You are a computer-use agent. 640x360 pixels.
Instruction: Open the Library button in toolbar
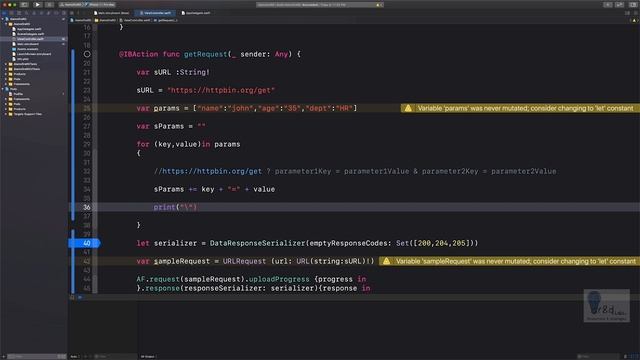coord(608,4)
